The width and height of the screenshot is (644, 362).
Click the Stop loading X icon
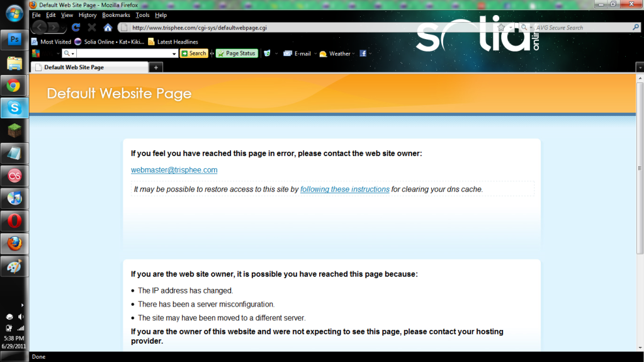(92, 28)
